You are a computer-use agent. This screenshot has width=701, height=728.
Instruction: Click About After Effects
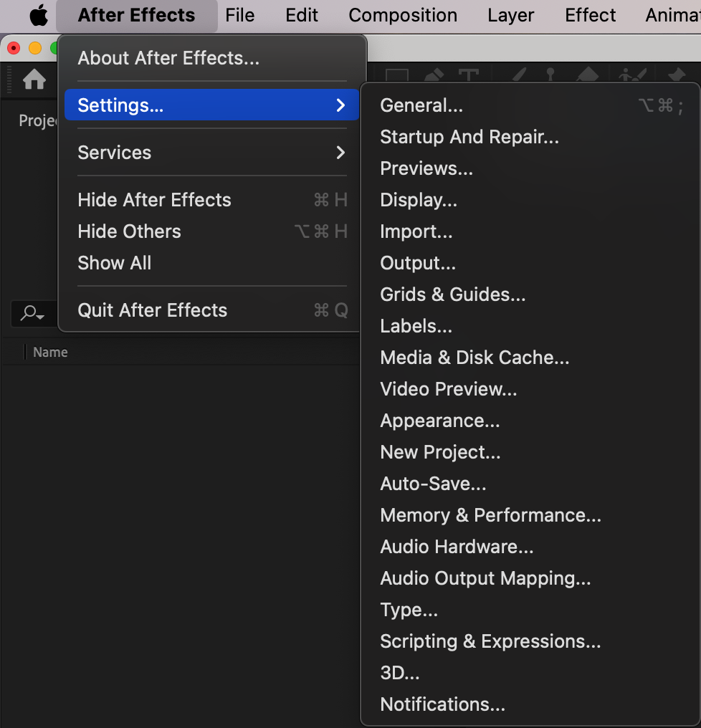point(168,58)
